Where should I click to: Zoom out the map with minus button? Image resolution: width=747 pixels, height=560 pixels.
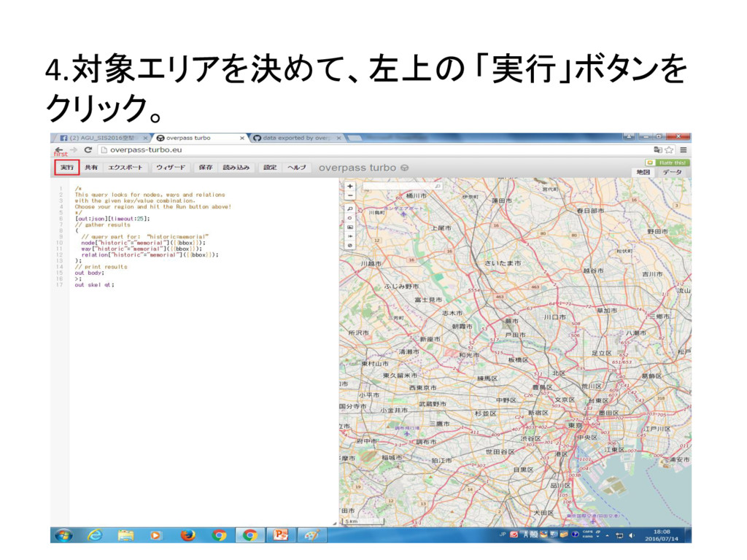(x=350, y=195)
